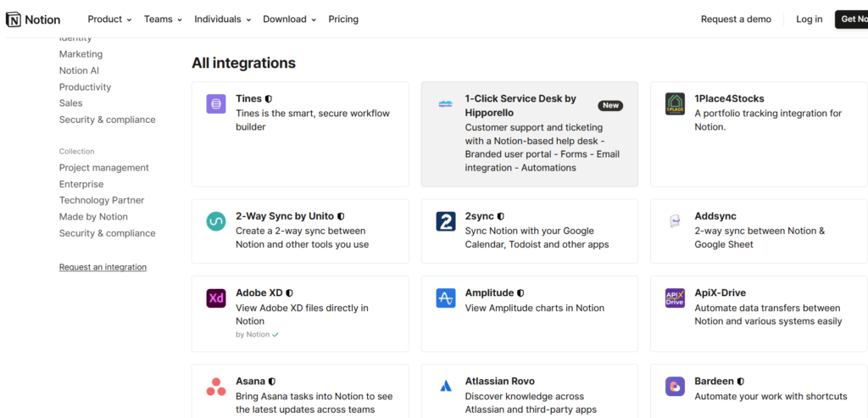
Task: Select Security & compliance under Collection
Action: pyautogui.click(x=108, y=233)
